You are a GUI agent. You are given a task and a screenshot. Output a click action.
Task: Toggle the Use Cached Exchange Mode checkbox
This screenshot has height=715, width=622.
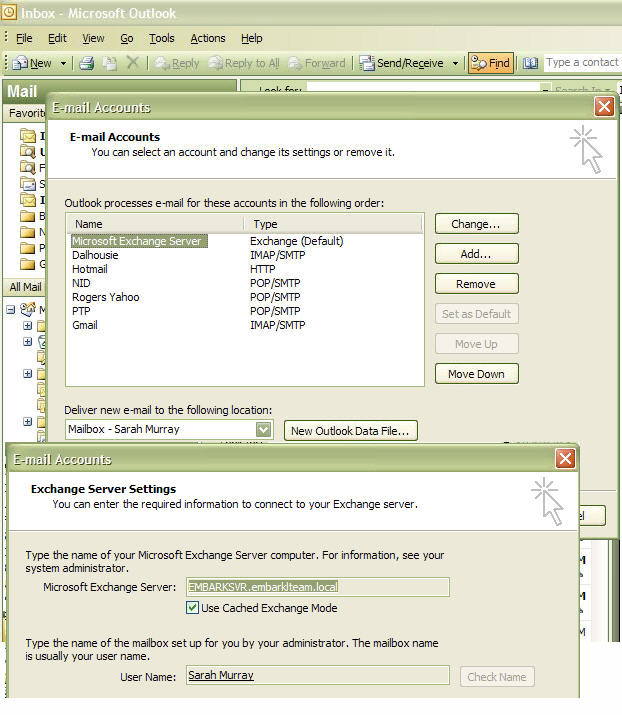pyautogui.click(x=192, y=608)
